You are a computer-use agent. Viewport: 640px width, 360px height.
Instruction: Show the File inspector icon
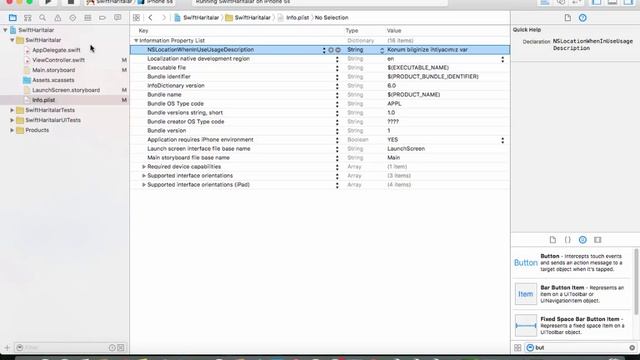[567, 18]
